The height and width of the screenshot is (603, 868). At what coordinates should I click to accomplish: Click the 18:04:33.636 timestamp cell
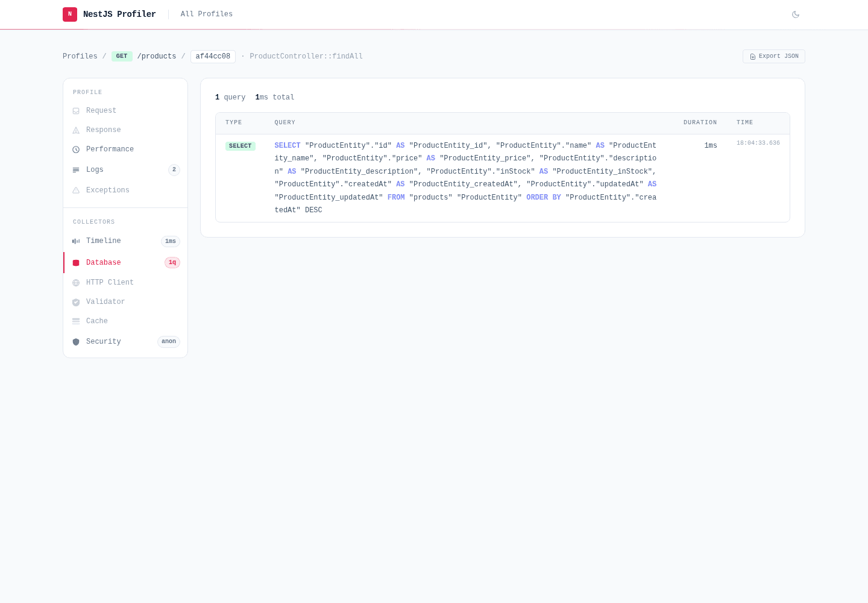pos(758,143)
